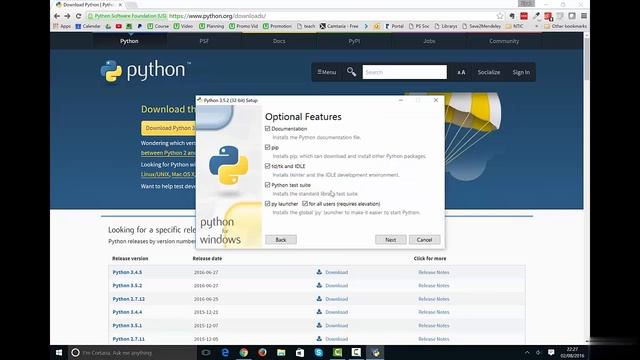Uncheck for all users (requires elevation)

[305, 204]
